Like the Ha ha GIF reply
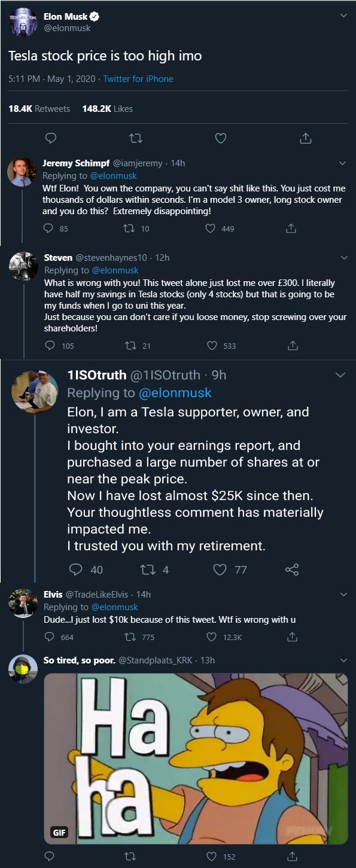The height and width of the screenshot is (868, 356). pos(211,857)
